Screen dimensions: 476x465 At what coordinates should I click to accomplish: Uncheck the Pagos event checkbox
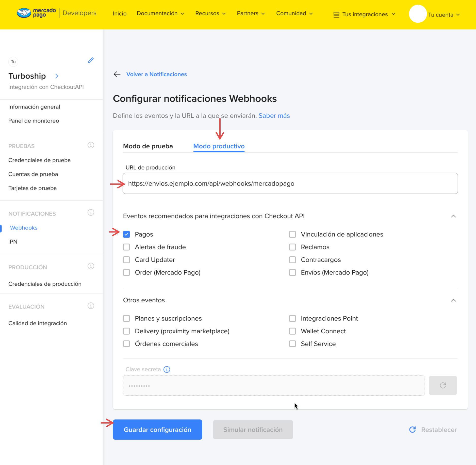[x=126, y=234]
